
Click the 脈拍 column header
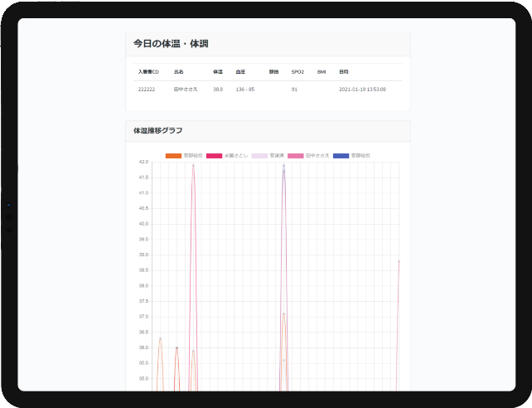[274, 72]
